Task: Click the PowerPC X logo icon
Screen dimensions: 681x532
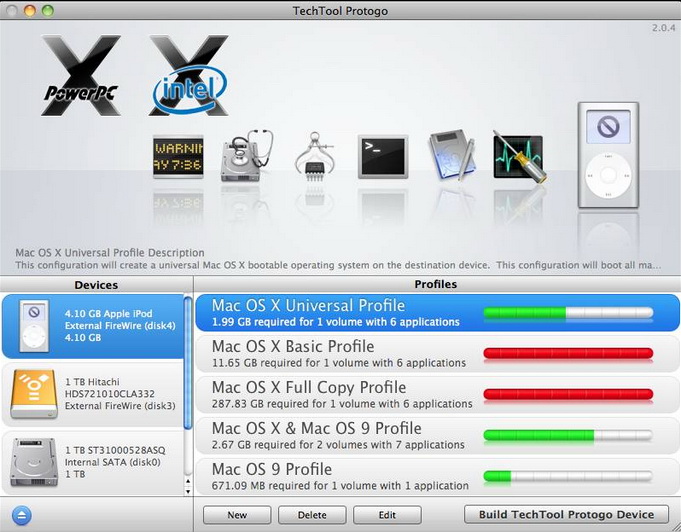Action: coord(81,76)
